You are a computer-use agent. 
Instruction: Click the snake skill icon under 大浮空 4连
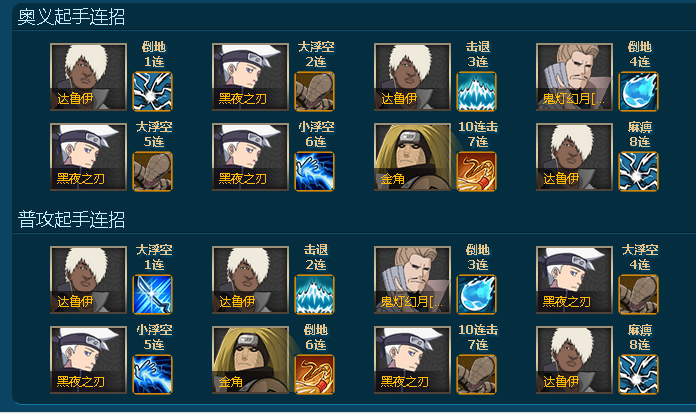(639, 295)
